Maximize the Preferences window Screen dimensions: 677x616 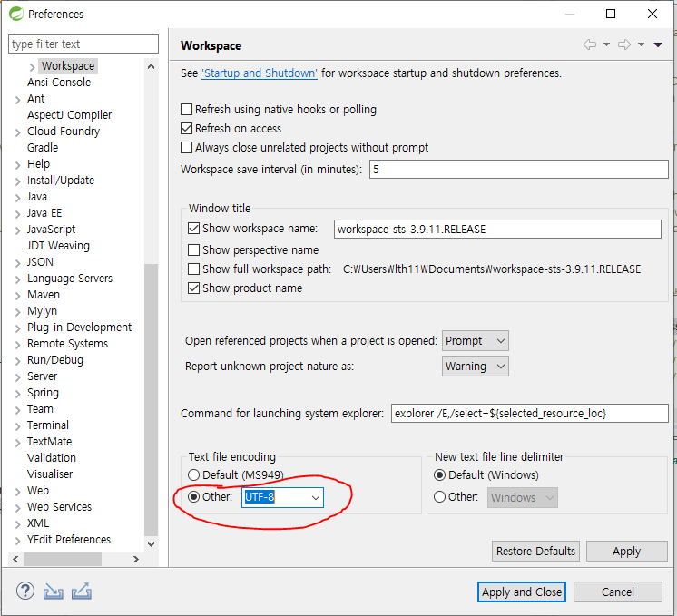click(x=611, y=14)
